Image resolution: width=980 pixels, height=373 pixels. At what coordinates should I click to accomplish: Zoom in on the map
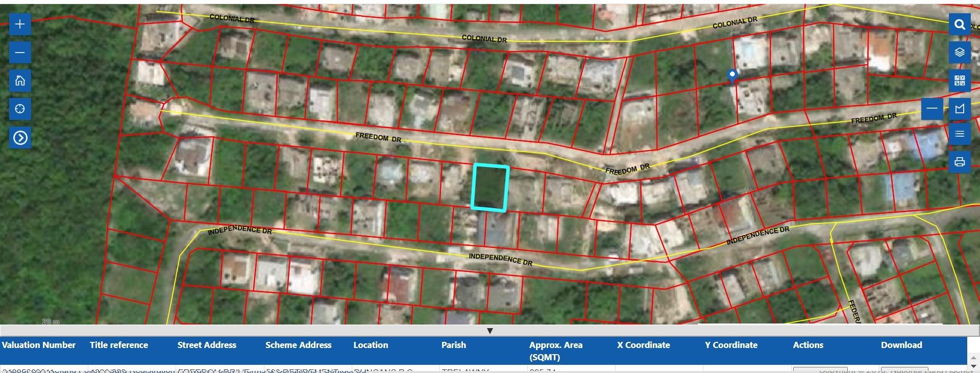click(x=20, y=24)
